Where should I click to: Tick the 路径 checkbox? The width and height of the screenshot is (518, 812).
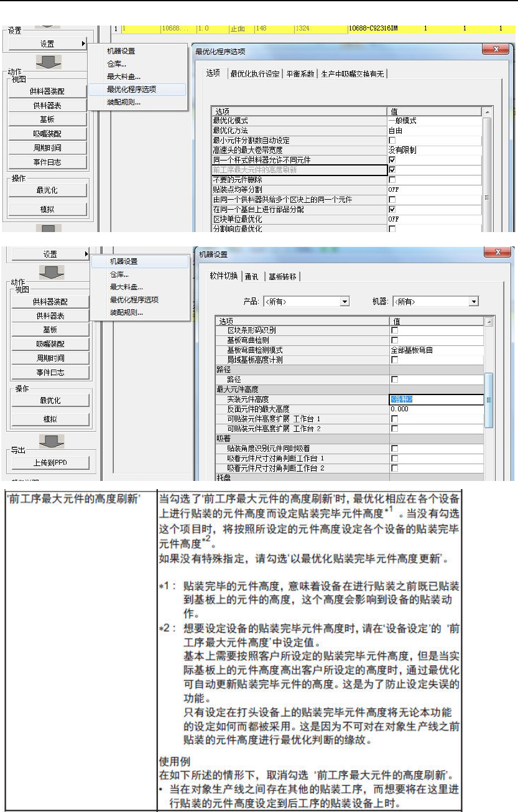coord(394,380)
